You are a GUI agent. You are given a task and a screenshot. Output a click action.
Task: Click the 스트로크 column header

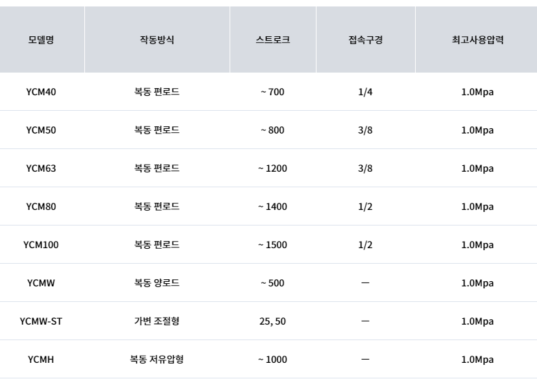272,40
